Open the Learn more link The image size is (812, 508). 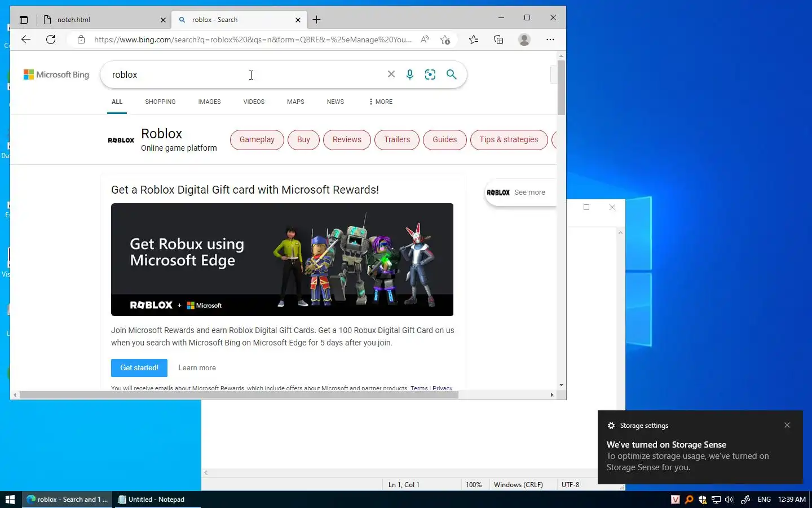tap(197, 368)
